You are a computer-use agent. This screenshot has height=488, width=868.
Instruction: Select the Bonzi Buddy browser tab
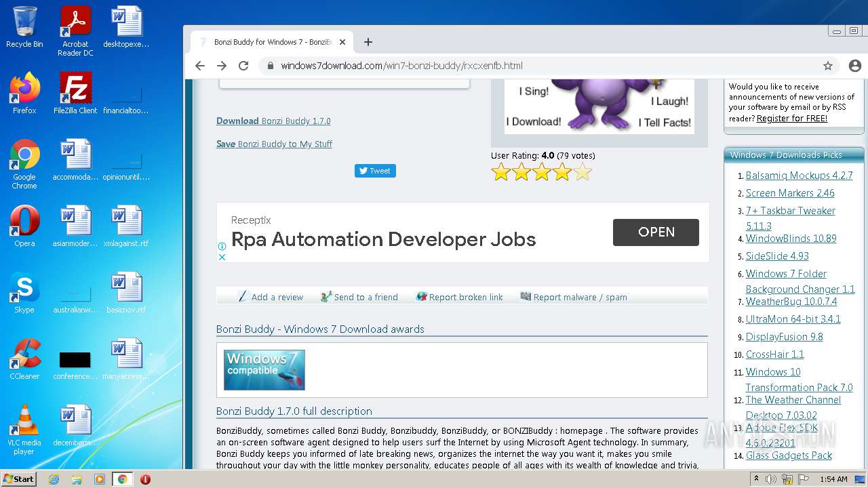click(271, 42)
